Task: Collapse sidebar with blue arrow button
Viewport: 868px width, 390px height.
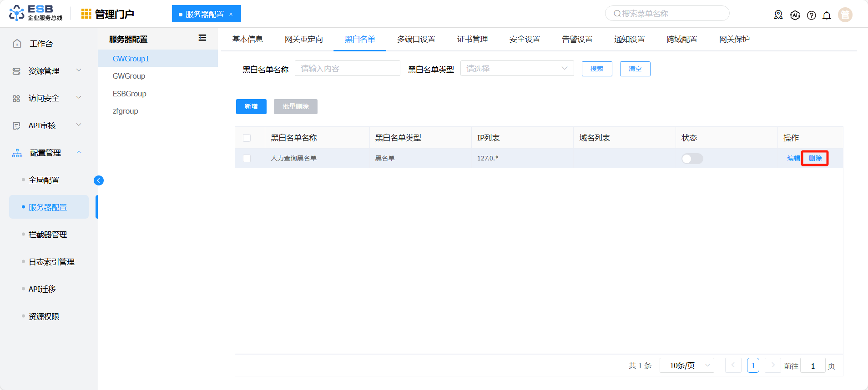Action: click(x=99, y=180)
